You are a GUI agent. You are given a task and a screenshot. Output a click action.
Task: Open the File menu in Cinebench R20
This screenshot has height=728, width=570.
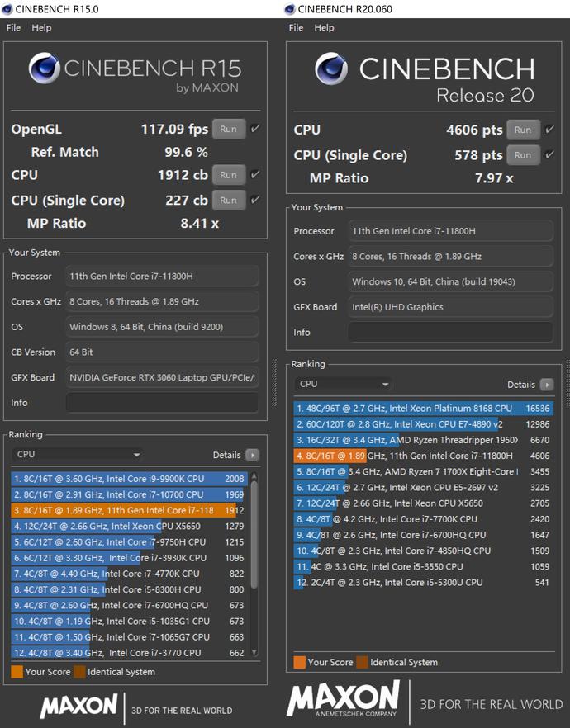(296, 28)
